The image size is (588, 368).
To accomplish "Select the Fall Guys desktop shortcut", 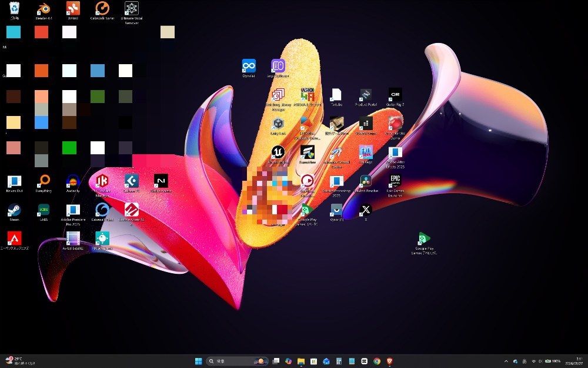I will (366, 155).
